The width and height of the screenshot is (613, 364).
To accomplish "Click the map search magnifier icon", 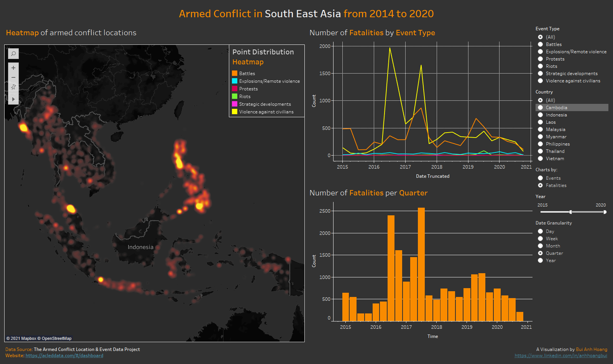I will click(x=13, y=54).
